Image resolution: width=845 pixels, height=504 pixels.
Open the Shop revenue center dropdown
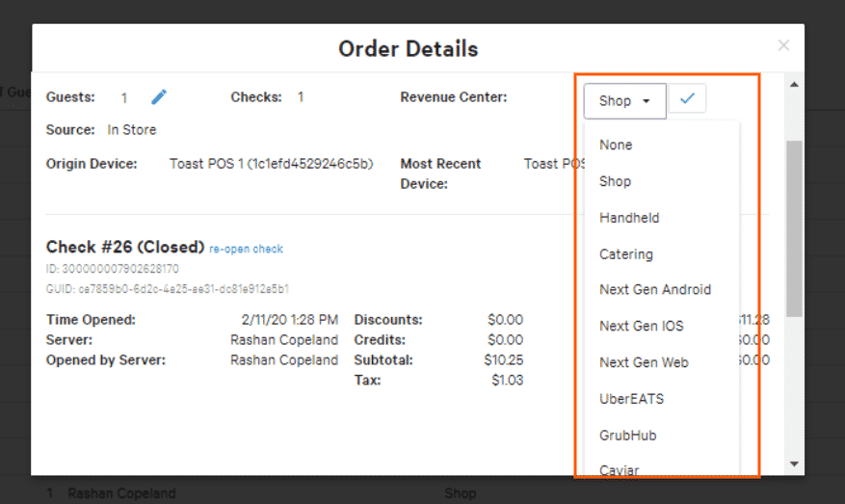[x=624, y=101]
